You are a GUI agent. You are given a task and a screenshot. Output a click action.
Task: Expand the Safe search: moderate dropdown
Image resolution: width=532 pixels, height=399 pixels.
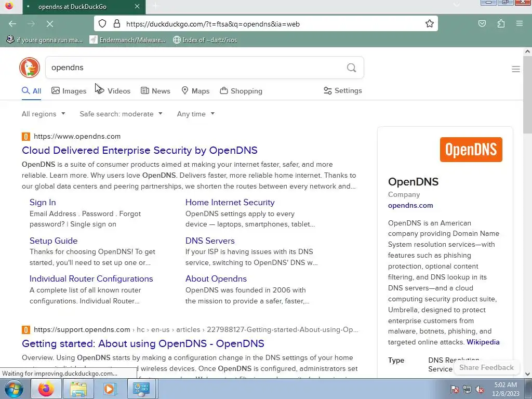121,114
